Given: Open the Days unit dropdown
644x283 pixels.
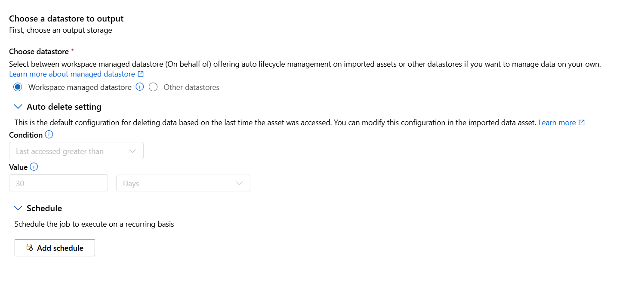Looking at the screenshot, I should [x=183, y=183].
